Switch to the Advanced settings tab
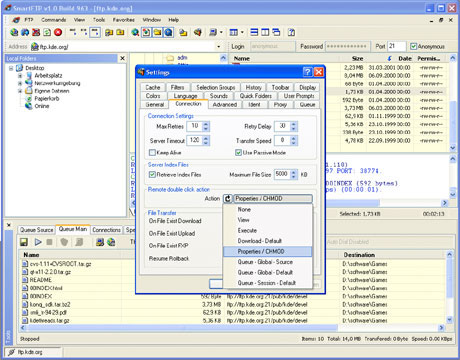Viewport: 460px width, 360px height. click(x=225, y=105)
